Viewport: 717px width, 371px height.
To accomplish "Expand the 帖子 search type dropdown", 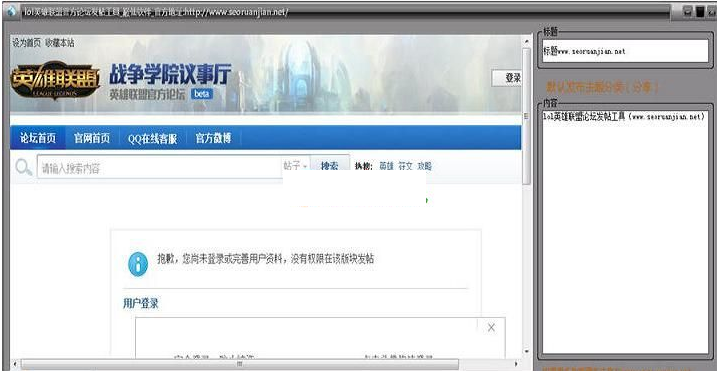I will (295, 166).
